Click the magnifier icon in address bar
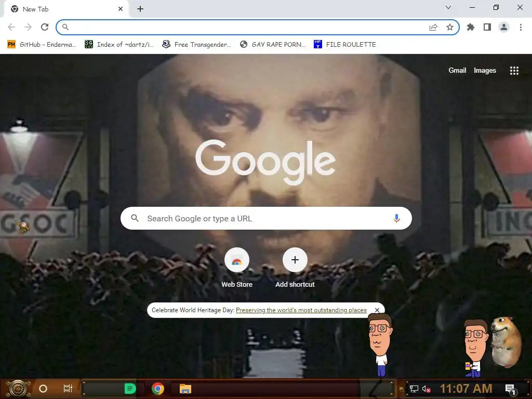This screenshot has width=532, height=399. 65,27
